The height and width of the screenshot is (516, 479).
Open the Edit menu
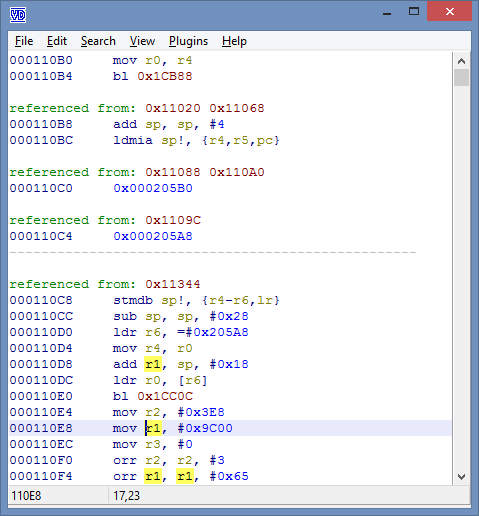pos(57,41)
